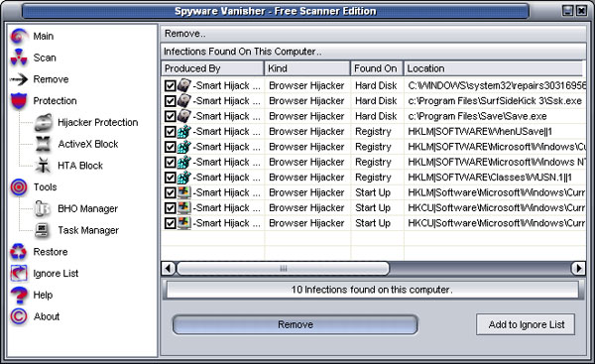This screenshot has height=364, width=595.
Task: Sort by Produced By column header
Action: pos(212,68)
